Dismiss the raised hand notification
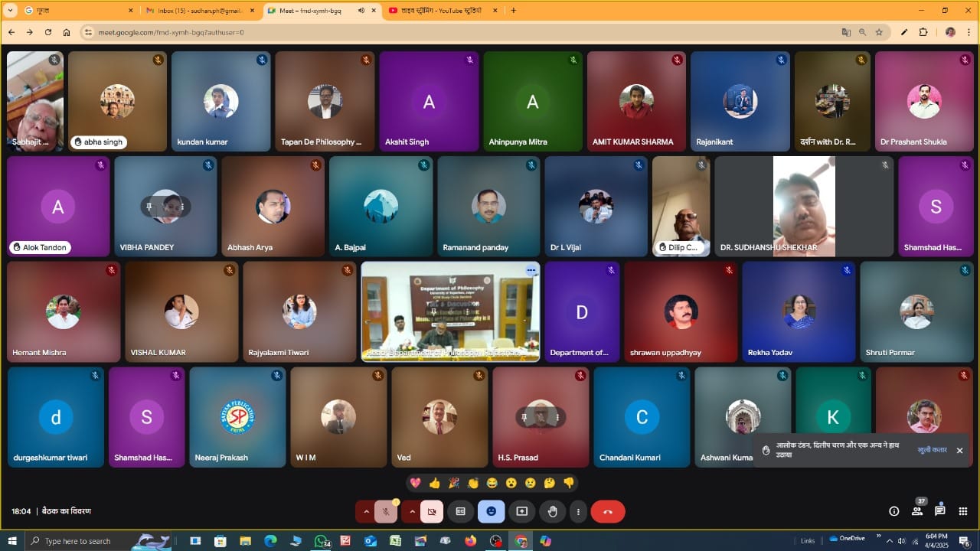Screen dimensions: 980x551 (x=959, y=450)
